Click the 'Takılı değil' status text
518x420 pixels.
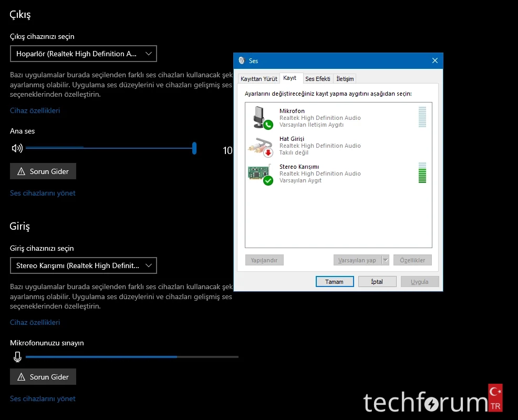294,152
